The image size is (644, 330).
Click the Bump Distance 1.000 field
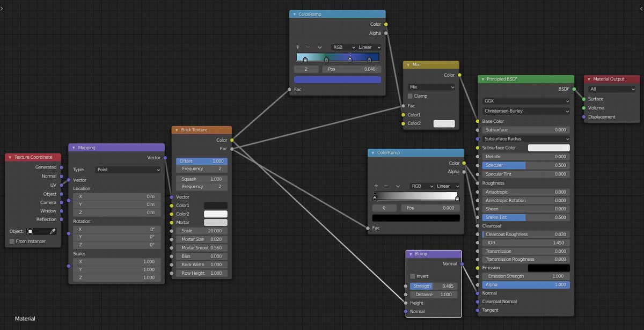[x=434, y=295]
